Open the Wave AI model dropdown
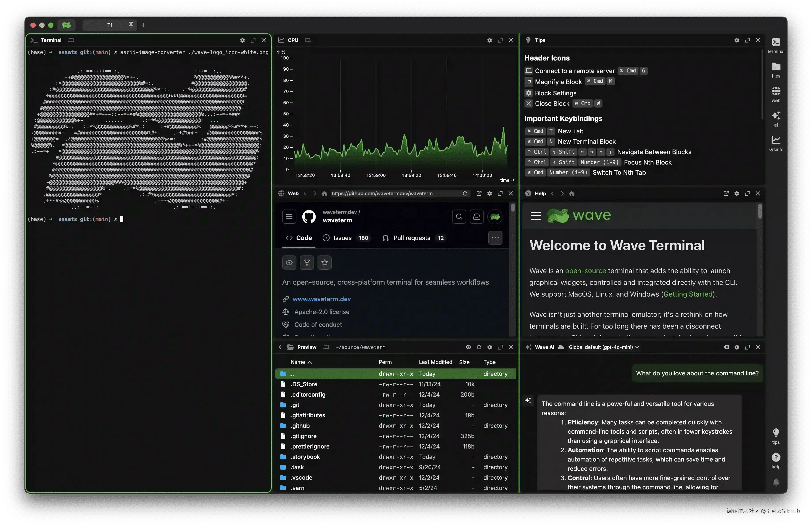The image size is (812, 526). pos(603,347)
